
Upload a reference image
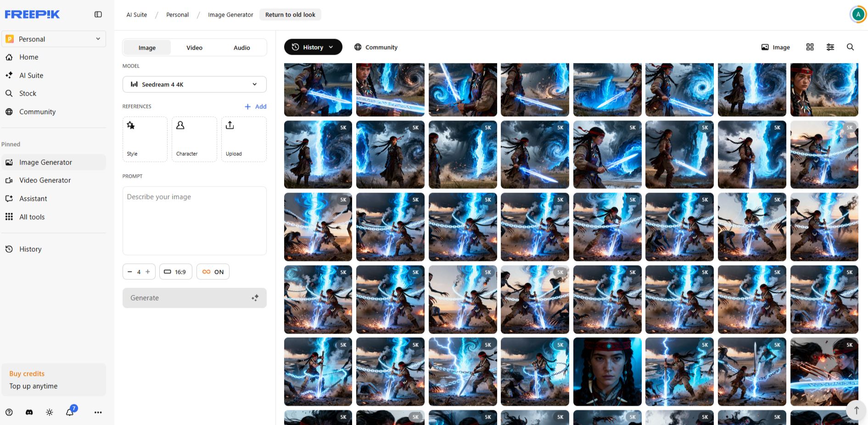click(244, 139)
